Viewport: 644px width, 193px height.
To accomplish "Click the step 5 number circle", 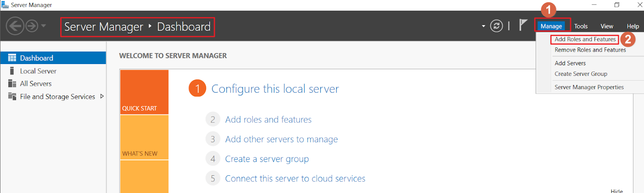I will tap(213, 178).
